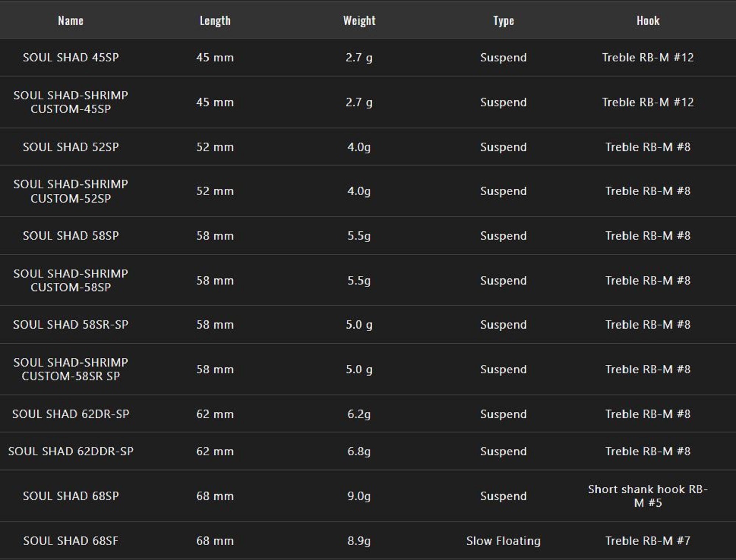Select the SOUL SHAD 45SP name cell
Screen dimensions: 736x560
click(71, 57)
